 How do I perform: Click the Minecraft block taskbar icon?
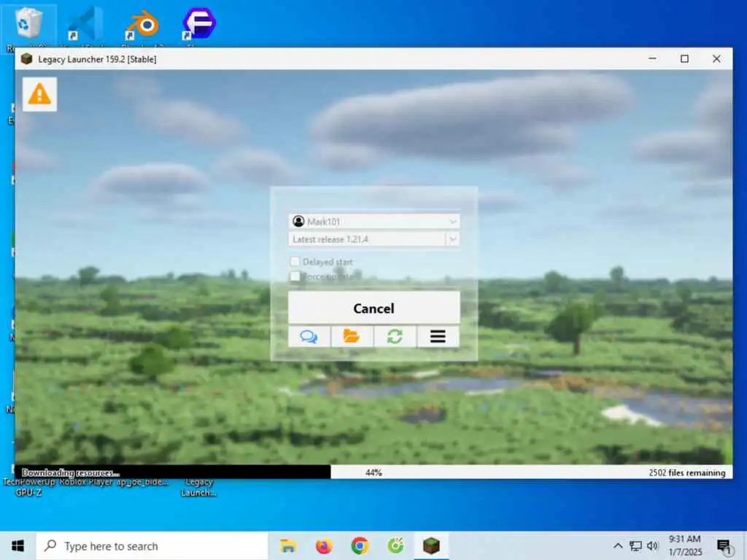[431, 545]
